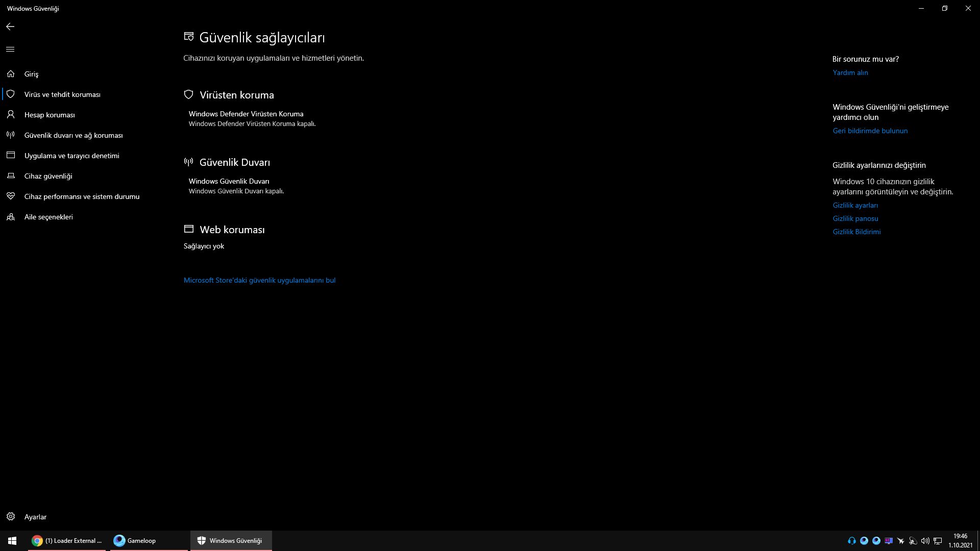
Task: Open Microsoft Store'daki güvenlik uygulamalarını bul link
Action: [x=260, y=280]
